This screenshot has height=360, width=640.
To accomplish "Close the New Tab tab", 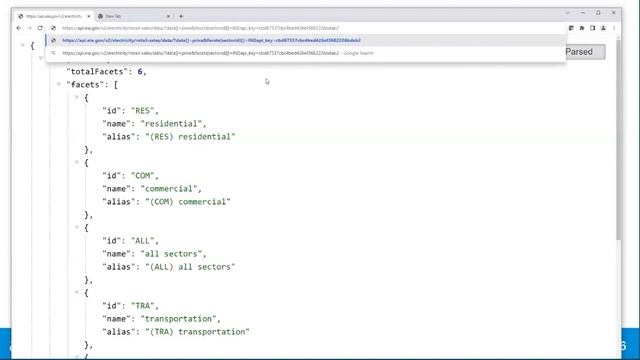I will point(168,16).
